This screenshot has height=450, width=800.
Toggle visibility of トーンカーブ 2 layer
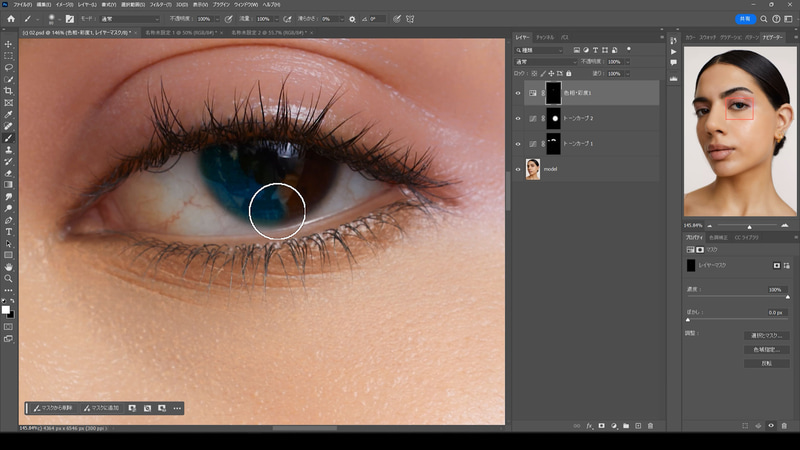point(518,119)
